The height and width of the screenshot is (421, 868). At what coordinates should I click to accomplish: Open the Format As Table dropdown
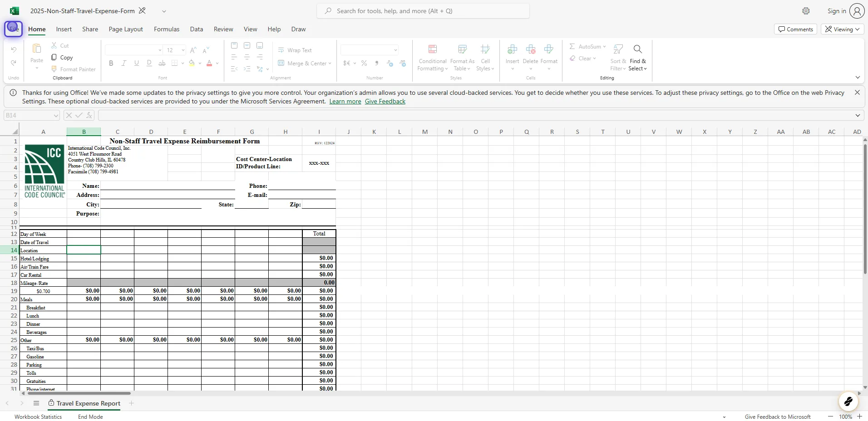[462, 58]
